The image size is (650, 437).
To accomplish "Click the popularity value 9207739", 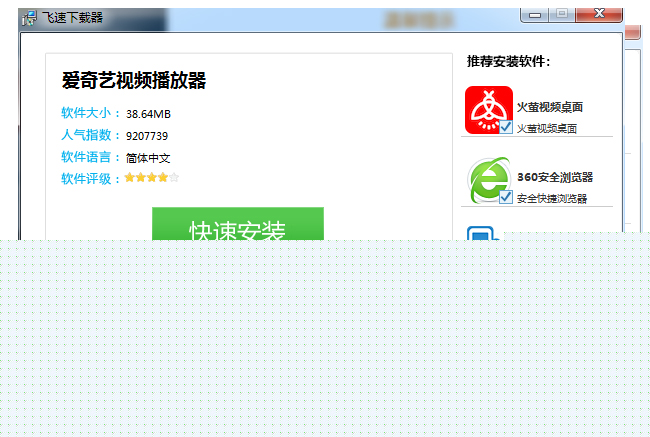I will pyautogui.click(x=147, y=136).
